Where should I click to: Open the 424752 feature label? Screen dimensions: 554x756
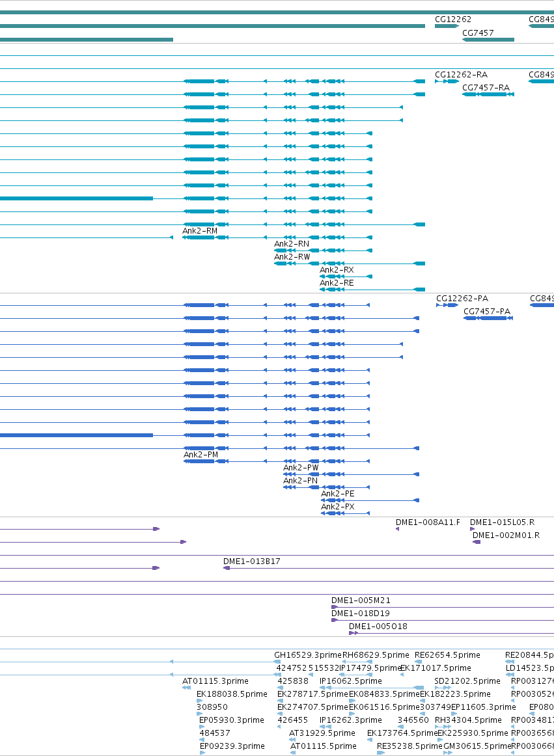[x=292, y=668]
